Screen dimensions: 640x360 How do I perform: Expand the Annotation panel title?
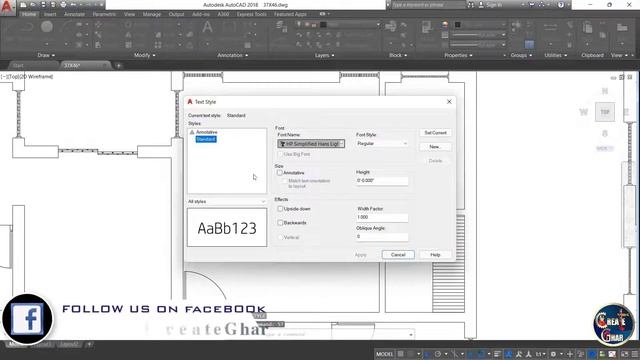coord(233,55)
